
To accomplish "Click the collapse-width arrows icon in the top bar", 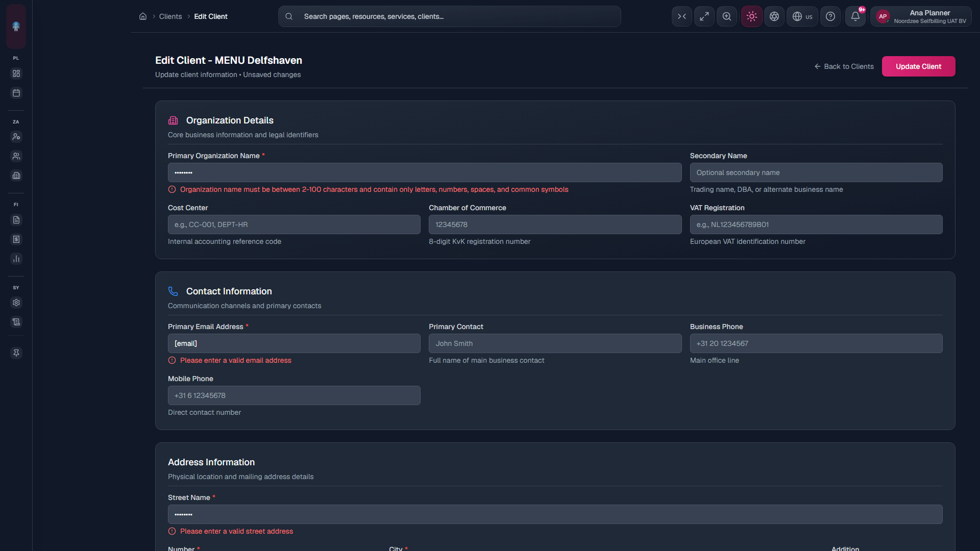I will pyautogui.click(x=682, y=16).
